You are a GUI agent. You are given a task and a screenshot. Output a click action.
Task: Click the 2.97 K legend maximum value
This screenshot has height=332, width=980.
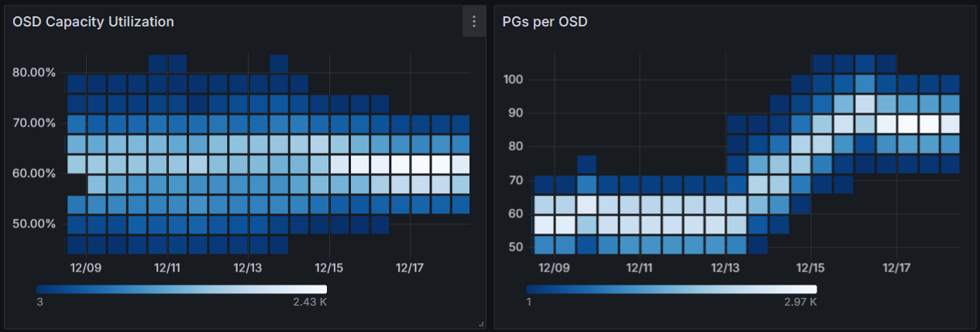tap(800, 302)
